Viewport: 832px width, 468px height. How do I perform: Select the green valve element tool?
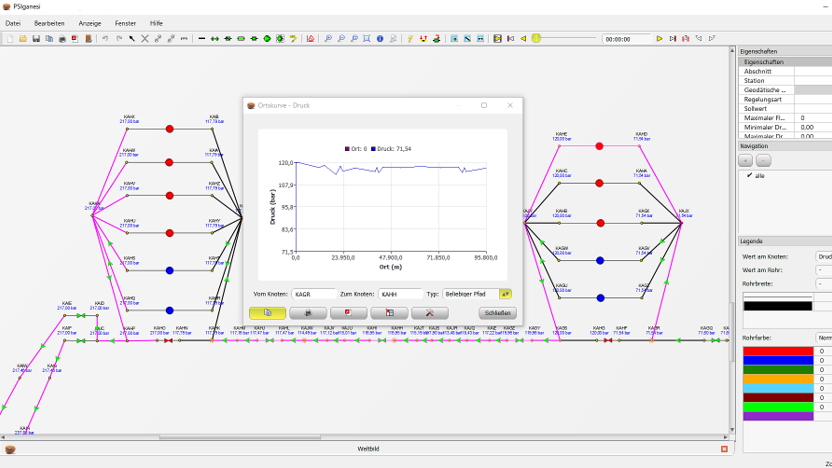[x=214, y=39]
